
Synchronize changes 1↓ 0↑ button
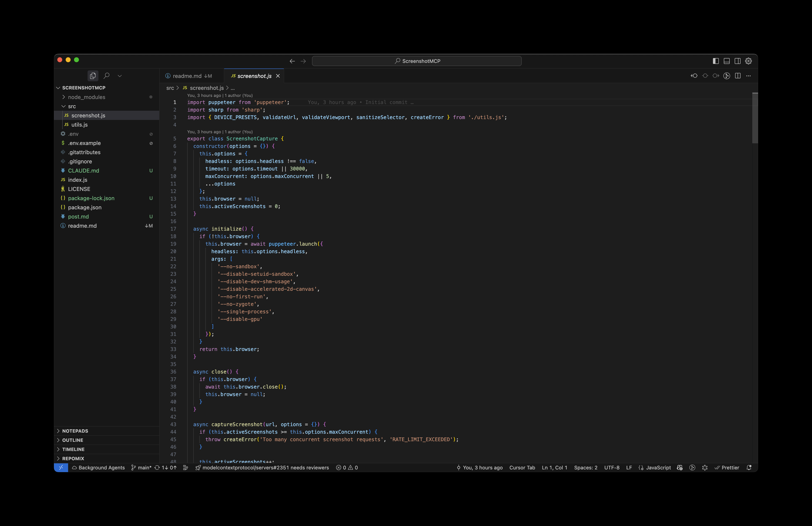(x=165, y=468)
